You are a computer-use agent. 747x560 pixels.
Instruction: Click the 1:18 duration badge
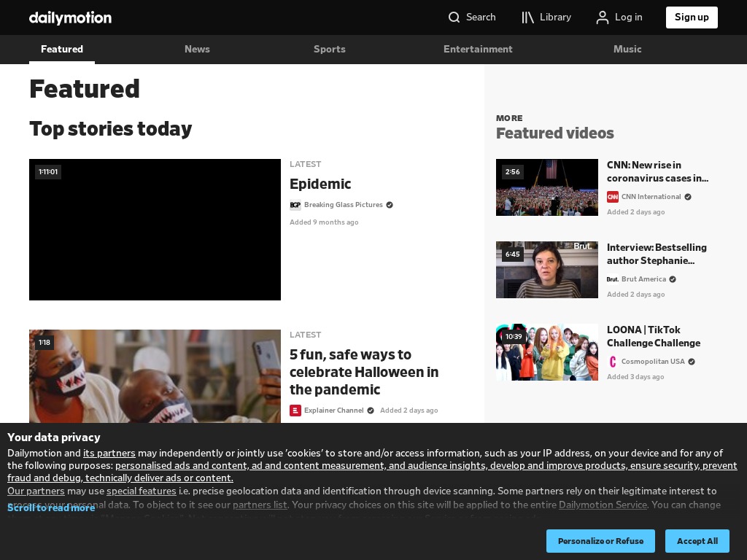[44, 343]
